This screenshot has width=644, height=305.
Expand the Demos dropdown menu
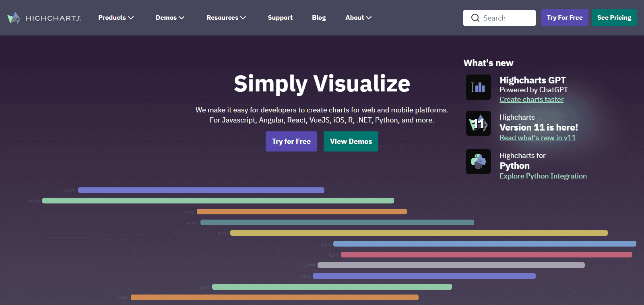pyautogui.click(x=170, y=18)
